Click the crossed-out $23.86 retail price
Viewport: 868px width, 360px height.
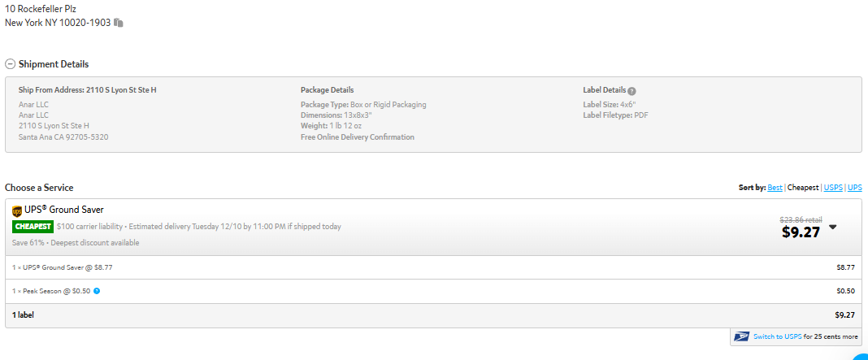click(801, 219)
